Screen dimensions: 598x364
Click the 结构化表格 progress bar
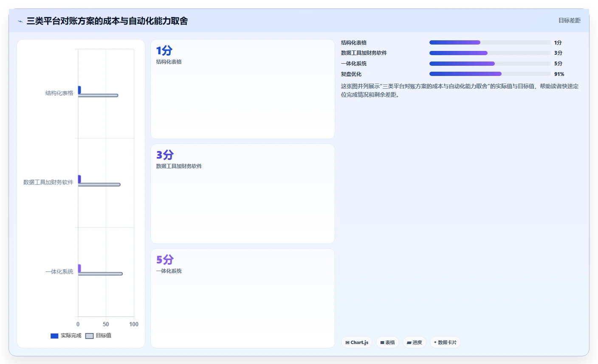[x=490, y=42]
